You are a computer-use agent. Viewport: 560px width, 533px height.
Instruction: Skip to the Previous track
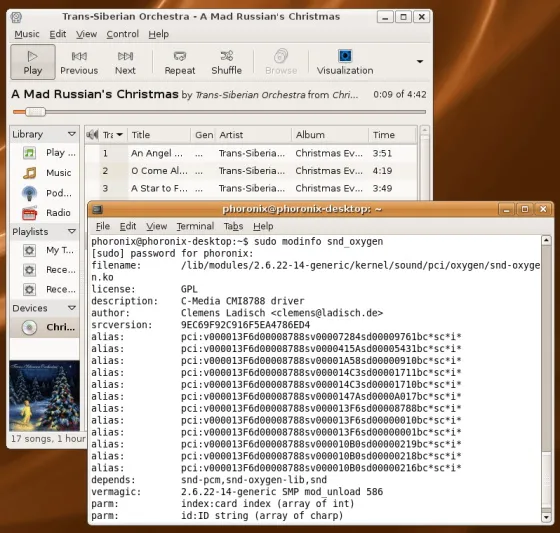coord(79,62)
